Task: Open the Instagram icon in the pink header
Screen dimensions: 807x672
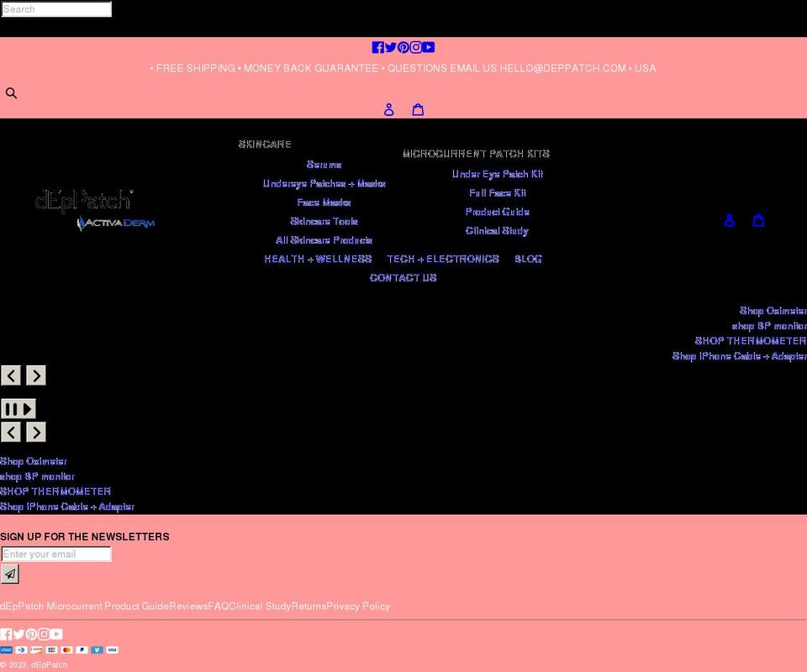Action: pyautogui.click(x=416, y=47)
